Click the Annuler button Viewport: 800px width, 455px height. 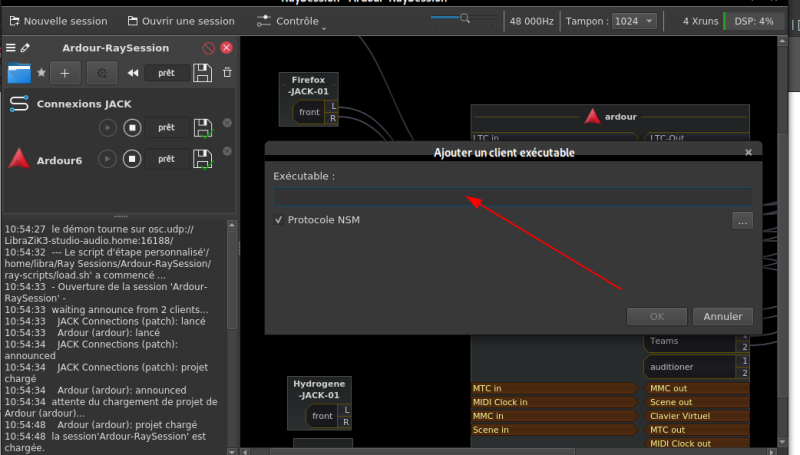pyautogui.click(x=723, y=316)
